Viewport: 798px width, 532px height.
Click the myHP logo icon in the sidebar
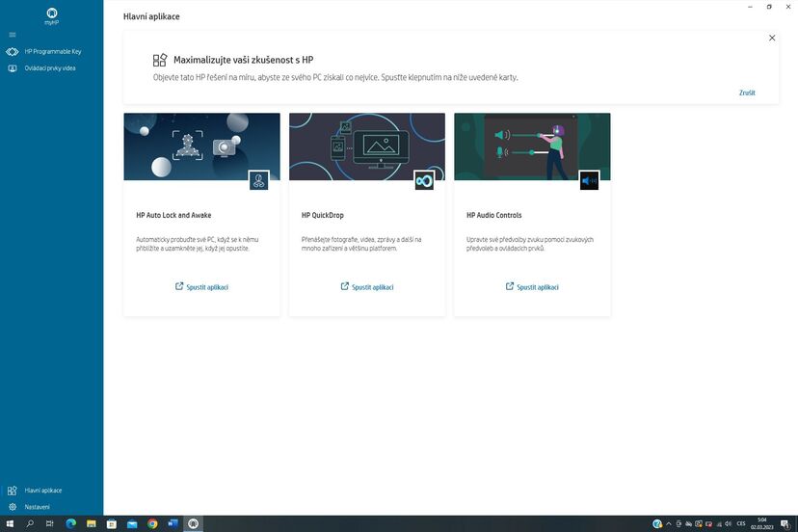51,13
